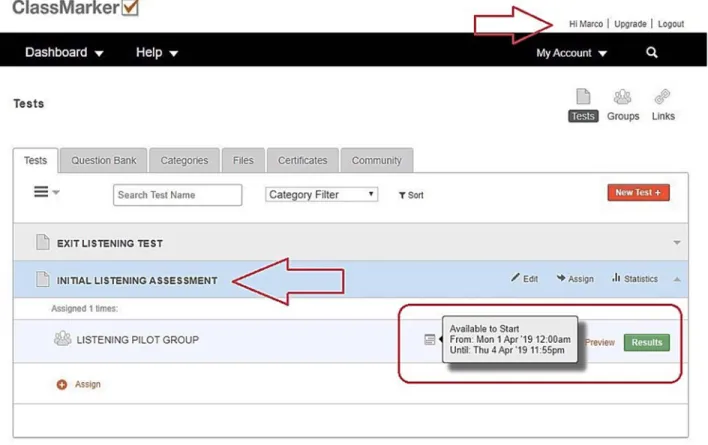Collapse the Initial Listening Assessment row arrow
This screenshot has height=445, width=708.
pos(677,279)
